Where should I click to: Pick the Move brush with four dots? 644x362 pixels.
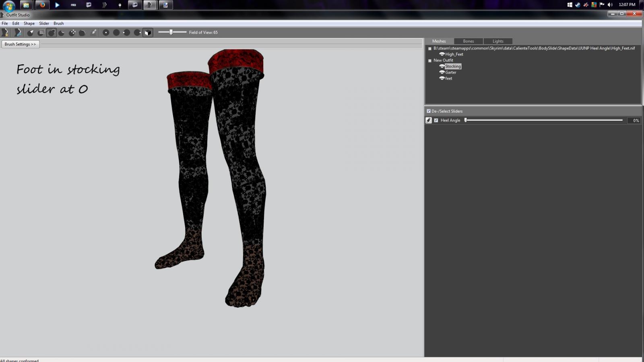coord(72,33)
